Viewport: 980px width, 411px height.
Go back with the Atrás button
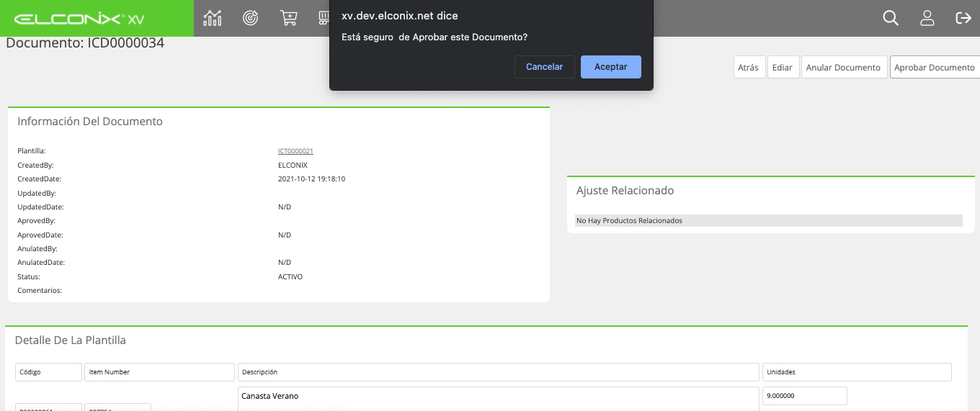[x=749, y=67]
